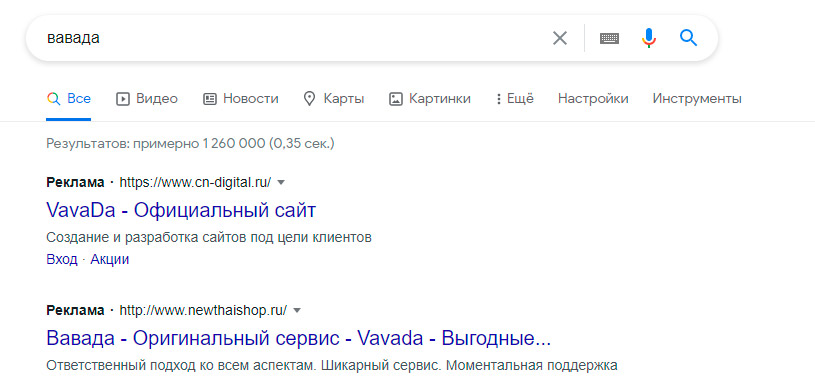
Task: Click the picture icon beside Картинки
Action: click(x=396, y=99)
